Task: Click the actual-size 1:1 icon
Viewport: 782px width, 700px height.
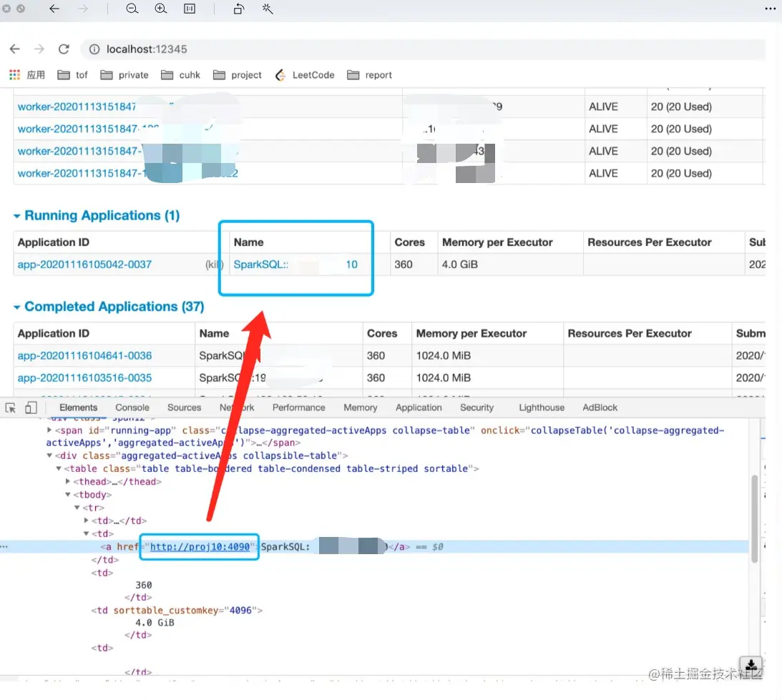Action: pos(190,9)
